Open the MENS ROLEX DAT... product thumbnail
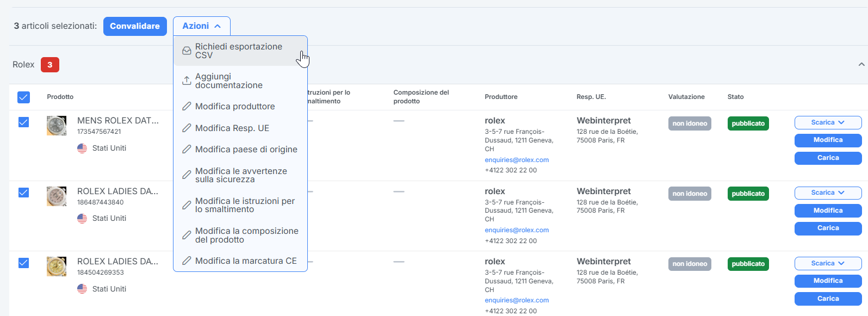The width and height of the screenshot is (868, 316). pyautogui.click(x=57, y=126)
